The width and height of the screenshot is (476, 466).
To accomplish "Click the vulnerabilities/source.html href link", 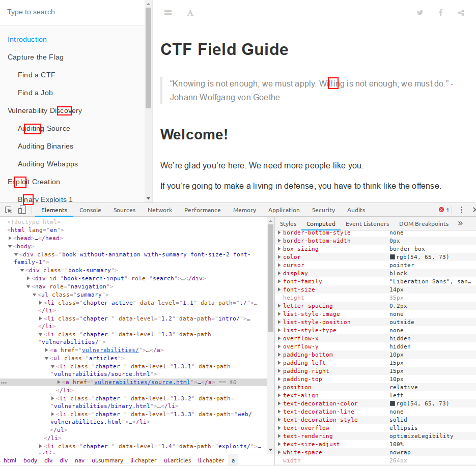I will [142, 382].
